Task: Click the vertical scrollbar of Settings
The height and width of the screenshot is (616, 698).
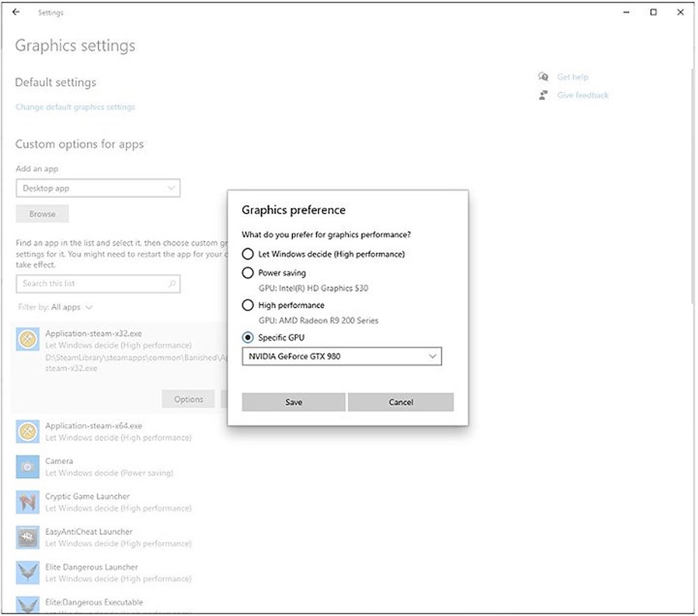Action: (x=692, y=187)
